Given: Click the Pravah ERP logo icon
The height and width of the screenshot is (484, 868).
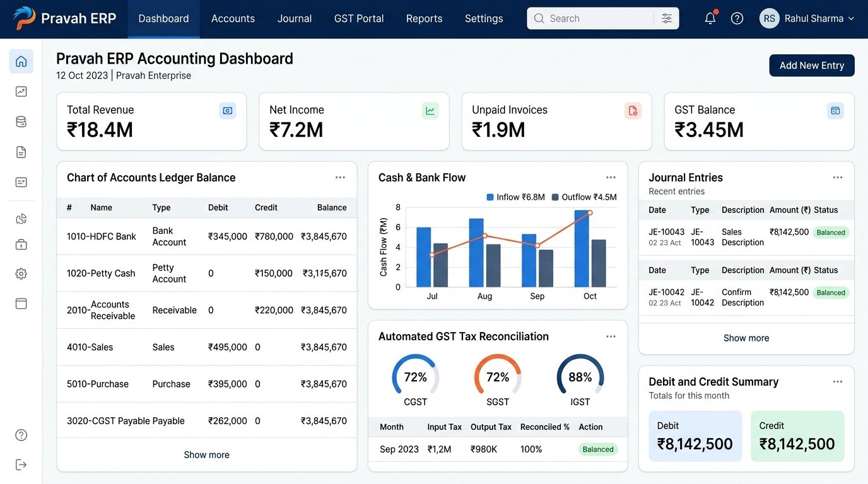Looking at the screenshot, I should pyautogui.click(x=24, y=18).
